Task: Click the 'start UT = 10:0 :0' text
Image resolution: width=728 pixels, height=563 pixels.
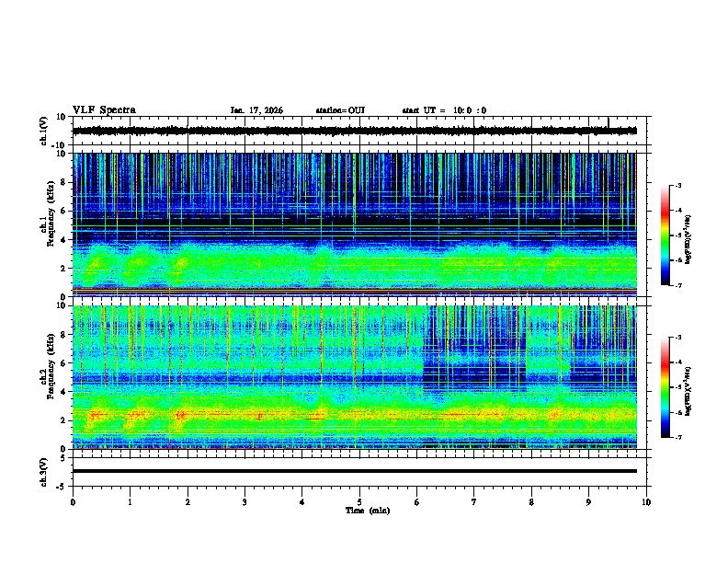Action: coord(444,110)
